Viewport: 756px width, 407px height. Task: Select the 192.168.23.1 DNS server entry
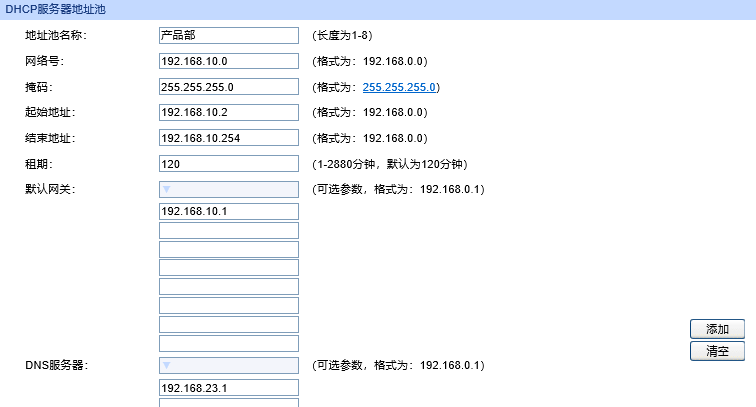tap(229, 388)
